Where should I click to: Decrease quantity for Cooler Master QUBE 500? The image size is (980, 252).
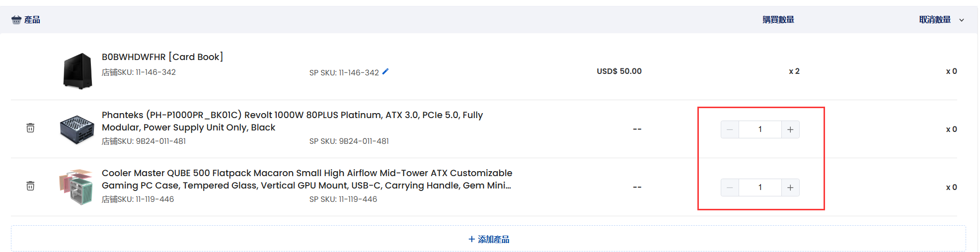[730, 188]
